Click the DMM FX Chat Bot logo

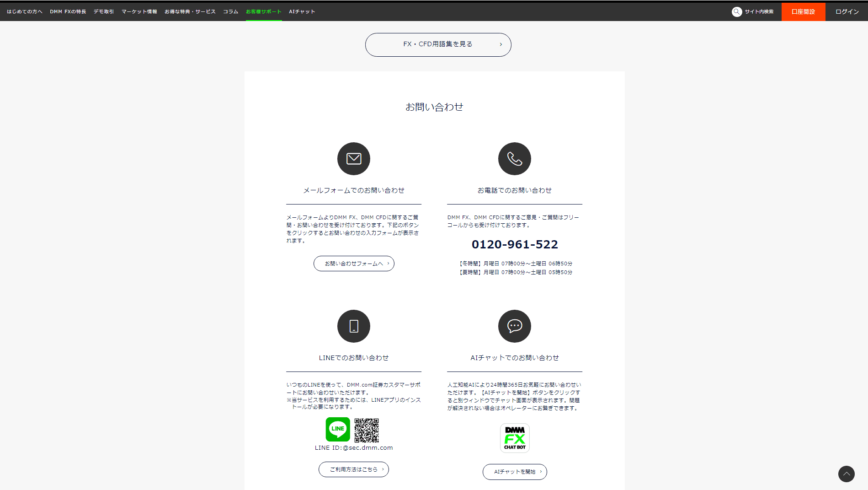(515, 438)
